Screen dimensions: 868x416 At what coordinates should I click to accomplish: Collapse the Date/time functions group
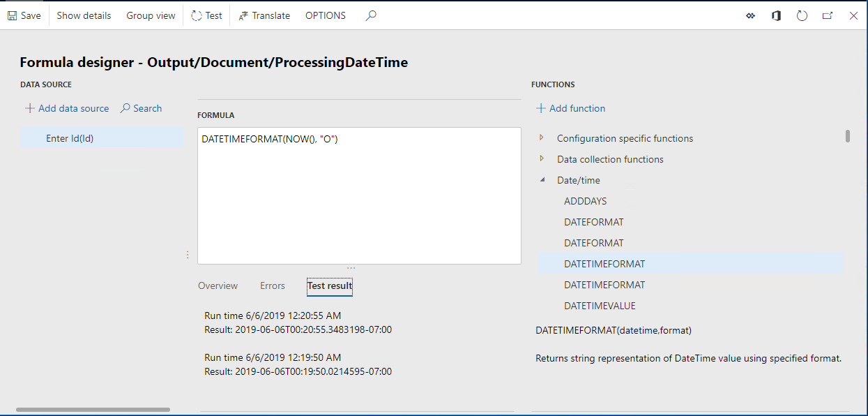pos(542,179)
